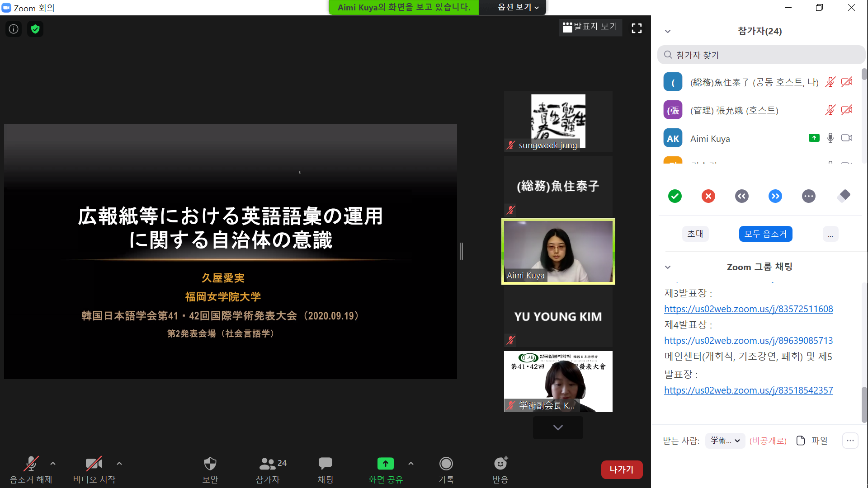Start recording with the 기록 button
This screenshot has height=488, width=868.
coord(446,469)
